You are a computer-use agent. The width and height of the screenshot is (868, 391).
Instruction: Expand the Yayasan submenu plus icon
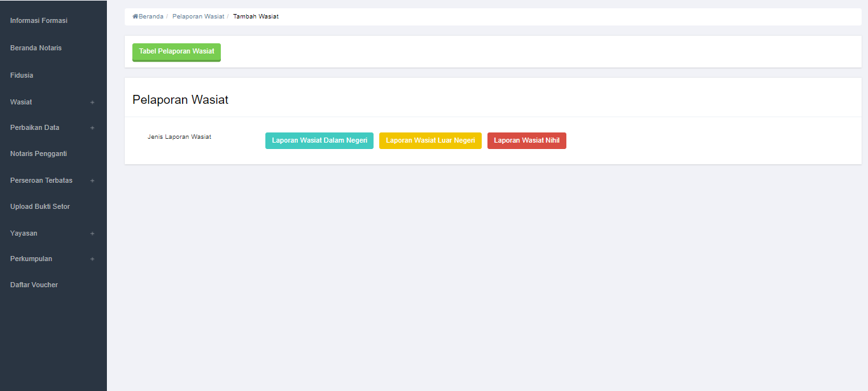pyautogui.click(x=92, y=234)
